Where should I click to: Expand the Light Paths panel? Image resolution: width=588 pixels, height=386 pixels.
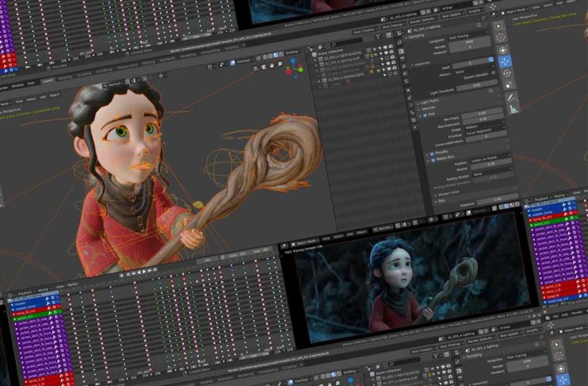point(430,102)
